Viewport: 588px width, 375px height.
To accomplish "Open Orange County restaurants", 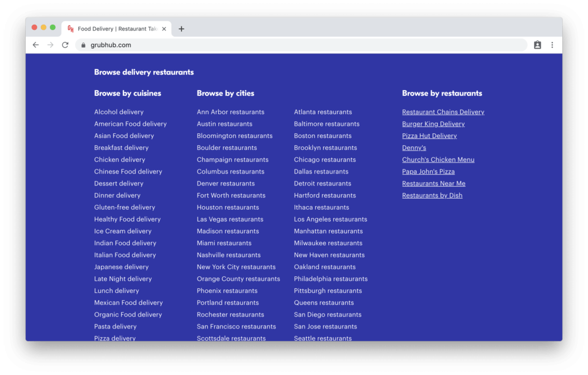I will pyautogui.click(x=238, y=279).
